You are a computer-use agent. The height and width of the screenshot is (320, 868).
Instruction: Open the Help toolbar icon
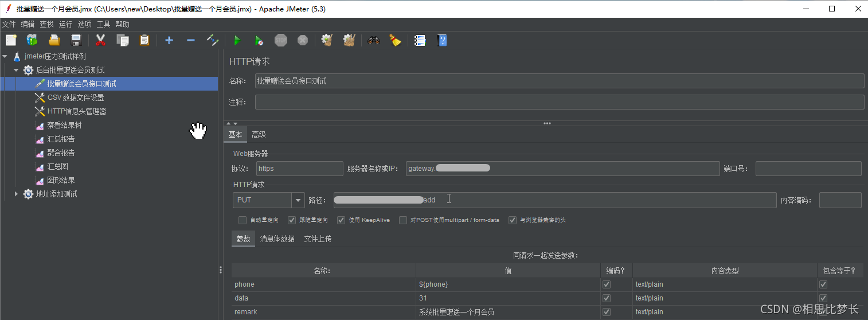click(441, 40)
